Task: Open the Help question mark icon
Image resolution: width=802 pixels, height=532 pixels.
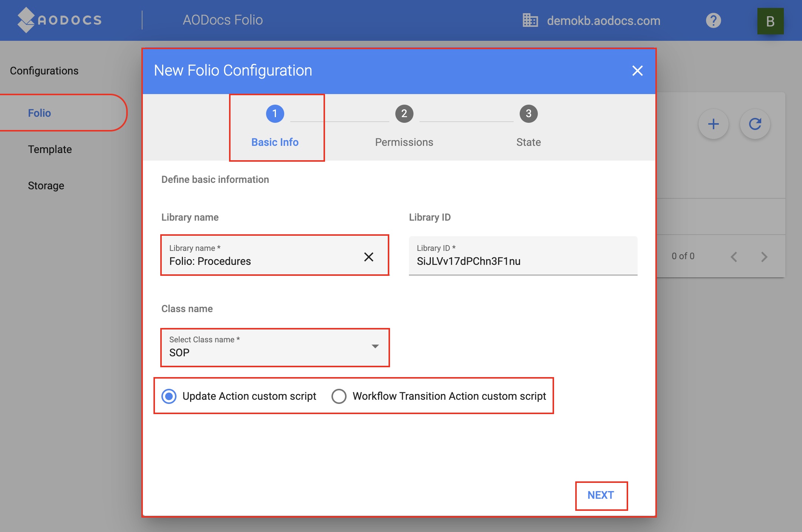Action: [x=713, y=20]
